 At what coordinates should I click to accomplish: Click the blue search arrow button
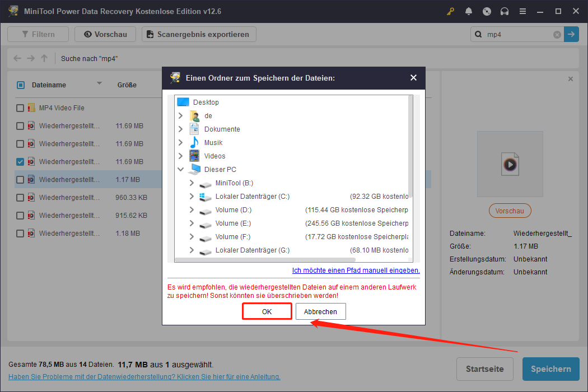[x=571, y=34]
